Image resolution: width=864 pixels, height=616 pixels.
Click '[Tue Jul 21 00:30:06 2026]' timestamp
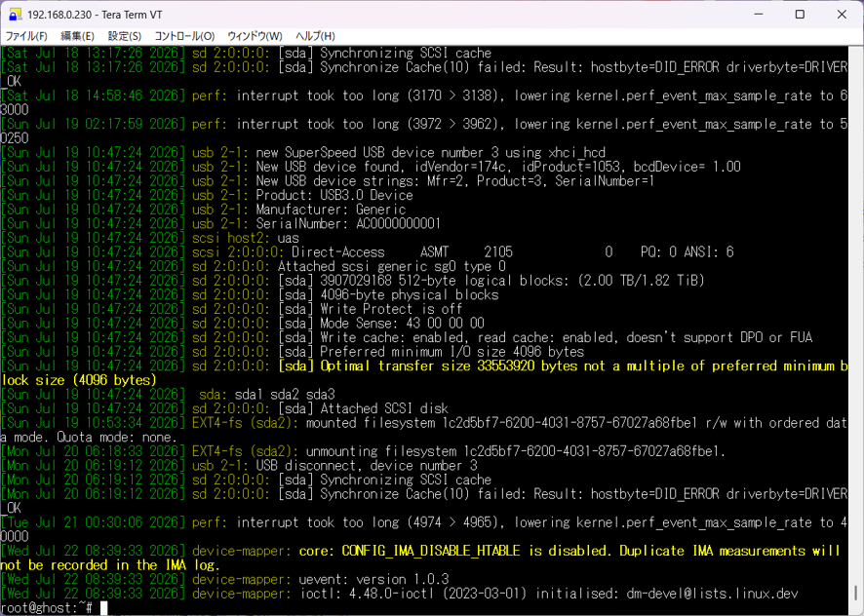(93, 522)
